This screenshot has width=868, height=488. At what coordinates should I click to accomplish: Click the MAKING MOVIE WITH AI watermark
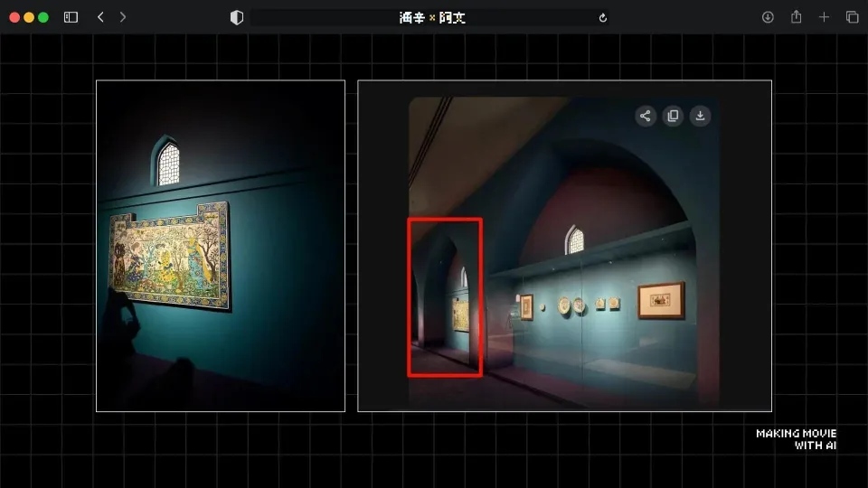(x=796, y=439)
